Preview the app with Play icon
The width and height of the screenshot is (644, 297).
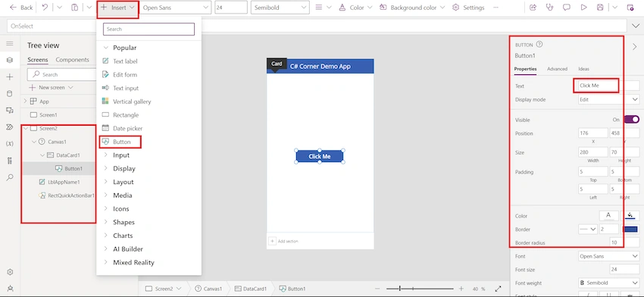(x=583, y=8)
